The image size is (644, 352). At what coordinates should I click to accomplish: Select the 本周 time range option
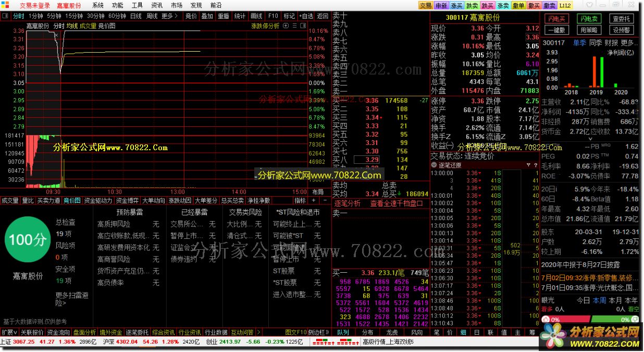pyautogui.click(x=599, y=300)
